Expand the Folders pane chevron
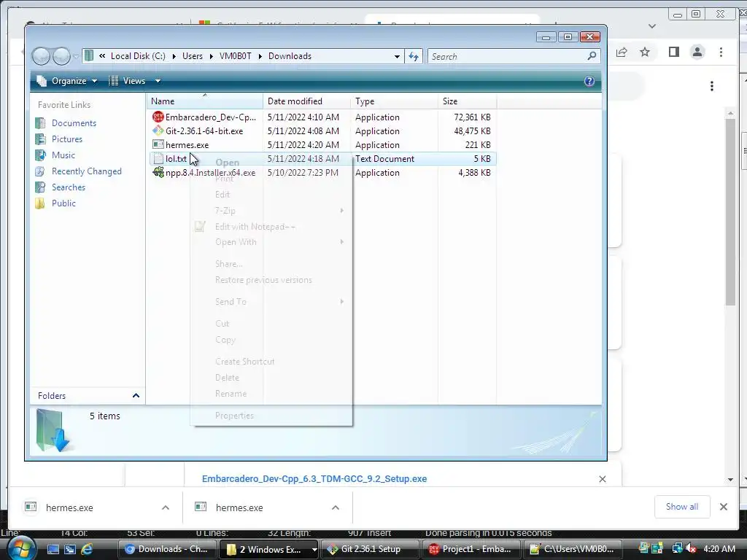The image size is (747, 560). (136, 396)
